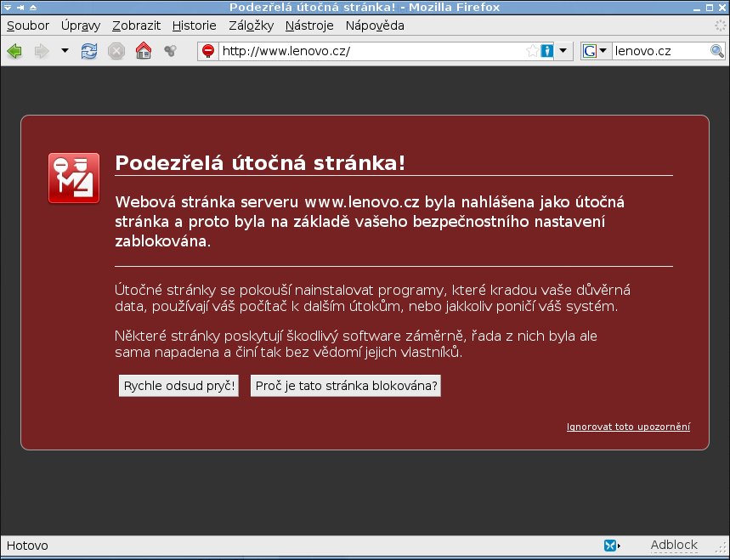Minimize the Firefox window
The width and height of the screenshot is (730, 560).
697,8
